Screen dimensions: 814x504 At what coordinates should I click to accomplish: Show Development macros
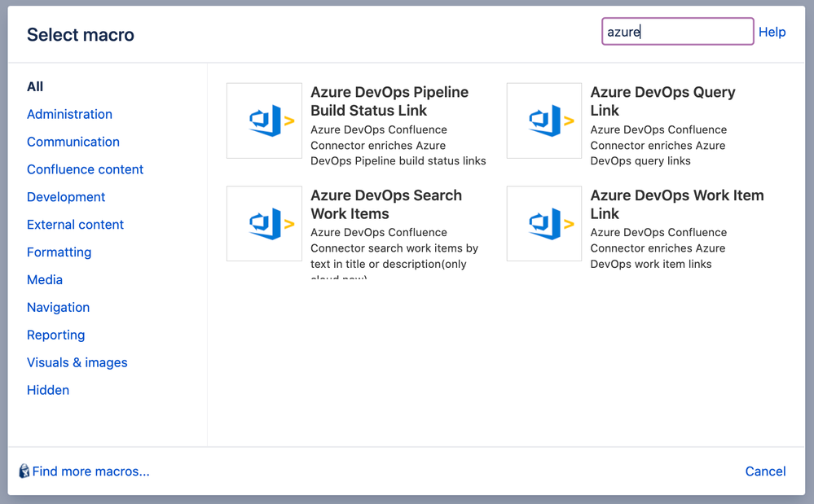(x=66, y=197)
